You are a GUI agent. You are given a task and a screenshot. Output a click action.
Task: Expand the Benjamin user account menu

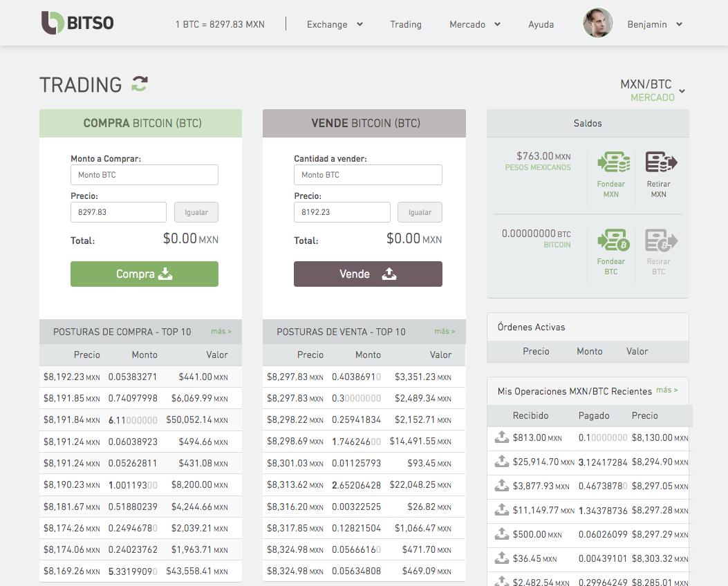click(x=655, y=24)
